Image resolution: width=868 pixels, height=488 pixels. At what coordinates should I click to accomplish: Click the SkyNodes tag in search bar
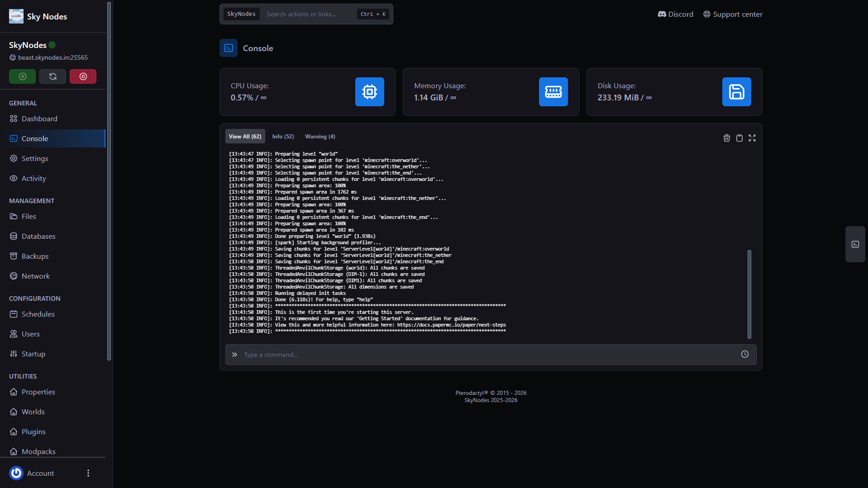tap(241, 14)
